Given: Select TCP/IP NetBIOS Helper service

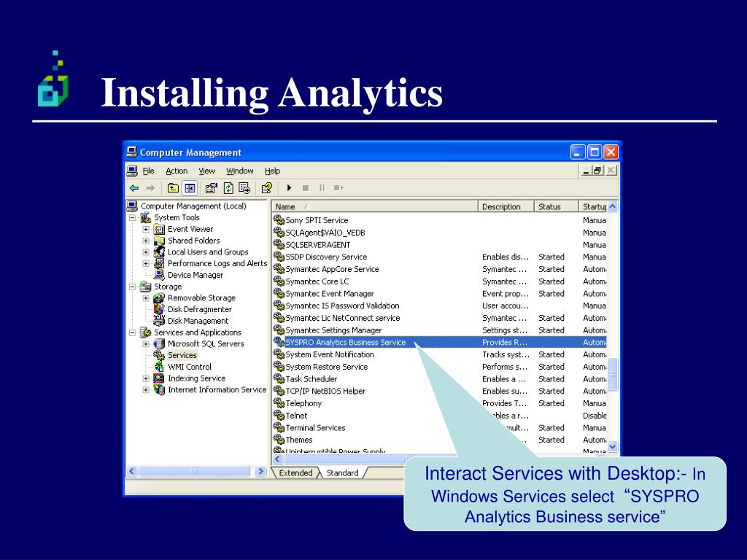Looking at the screenshot, I should [325, 391].
